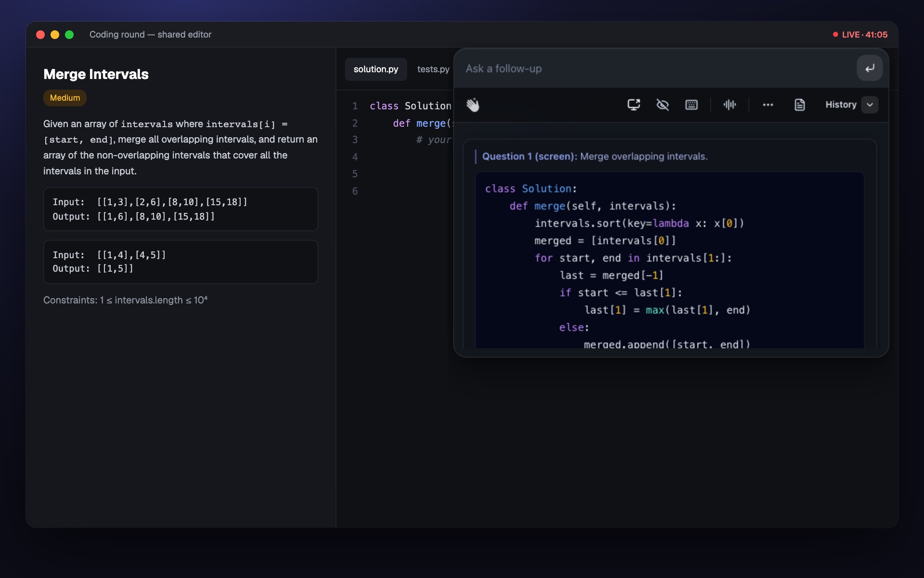Click the 'class Solution' code on editor line 1
The width and height of the screenshot is (924, 578).
[x=411, y=106]
